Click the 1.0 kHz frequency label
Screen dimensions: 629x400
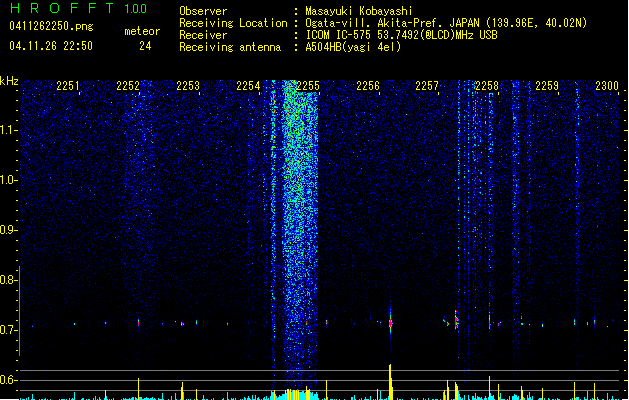point(8,180)
